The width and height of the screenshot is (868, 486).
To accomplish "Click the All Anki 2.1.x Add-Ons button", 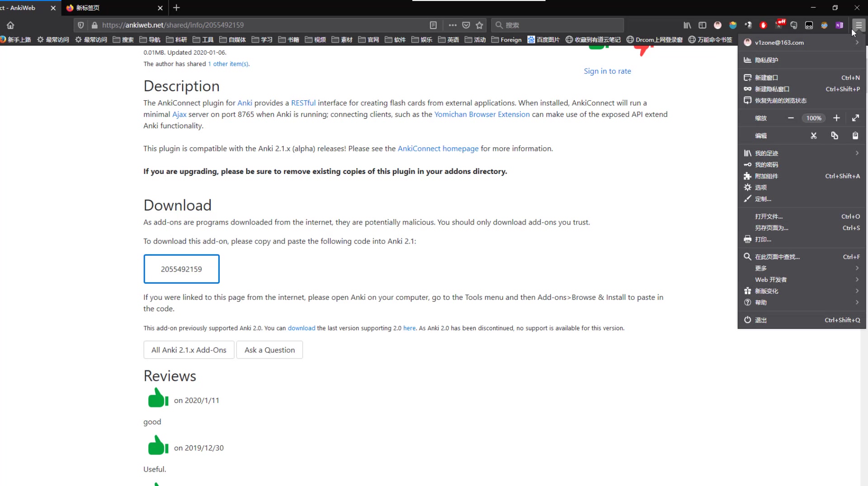I will pos(189,350).
